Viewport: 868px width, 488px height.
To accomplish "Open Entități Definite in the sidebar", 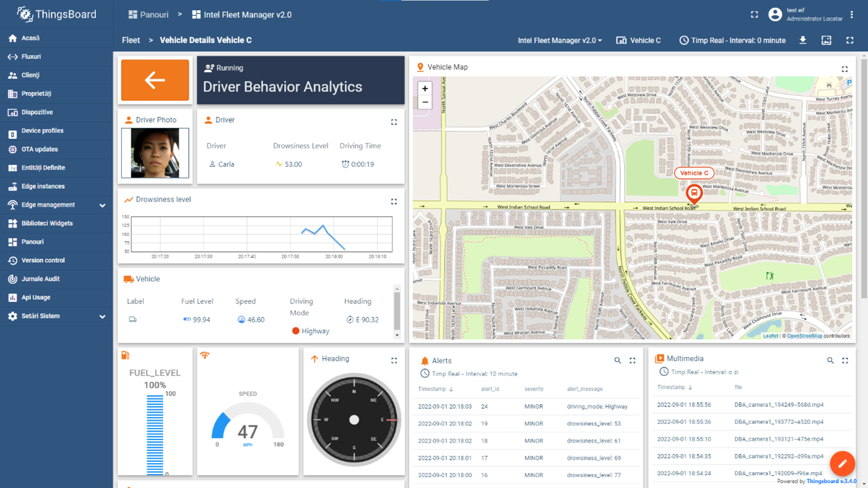I will point(56,168).
